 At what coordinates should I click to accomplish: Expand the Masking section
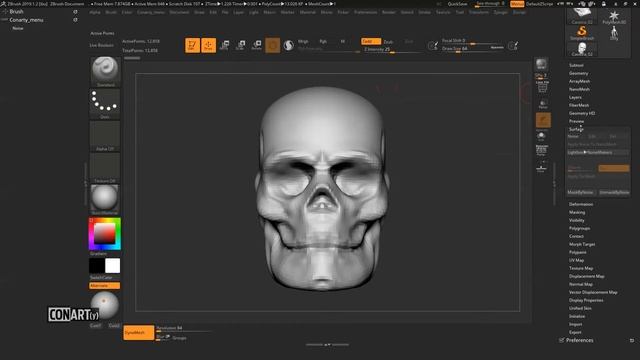[577, 212]
